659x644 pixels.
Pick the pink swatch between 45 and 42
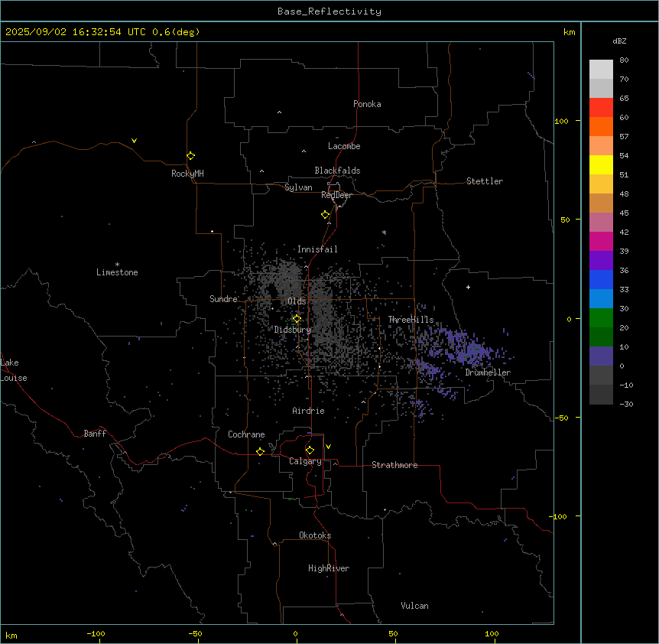tap(601, 222)
